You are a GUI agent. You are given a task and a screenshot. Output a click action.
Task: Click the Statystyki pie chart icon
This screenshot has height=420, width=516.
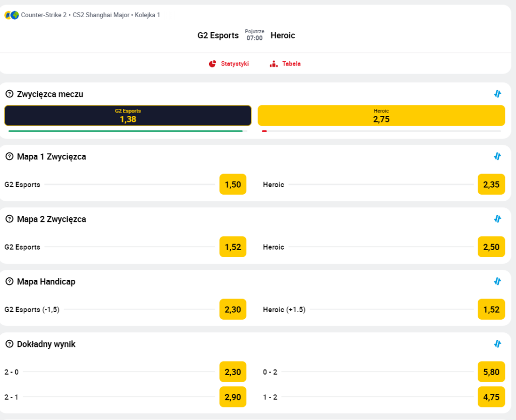click(212, 64)
